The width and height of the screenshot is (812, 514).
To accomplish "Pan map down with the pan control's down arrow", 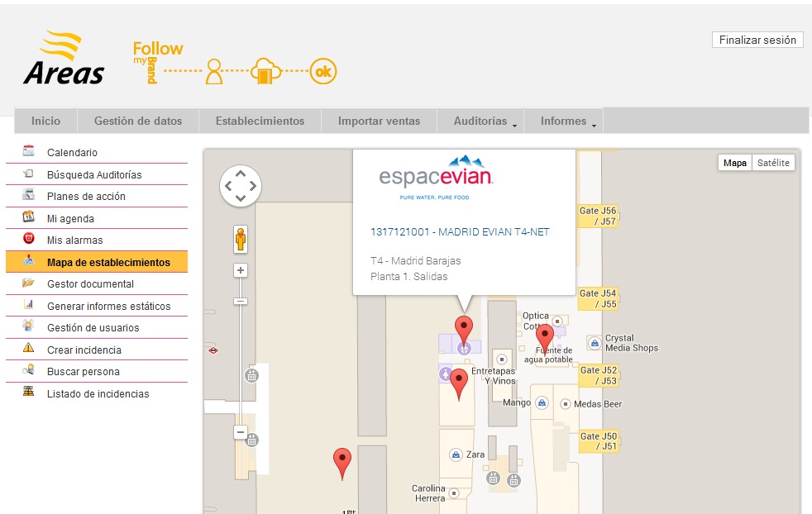I will (x=241, y=198).
